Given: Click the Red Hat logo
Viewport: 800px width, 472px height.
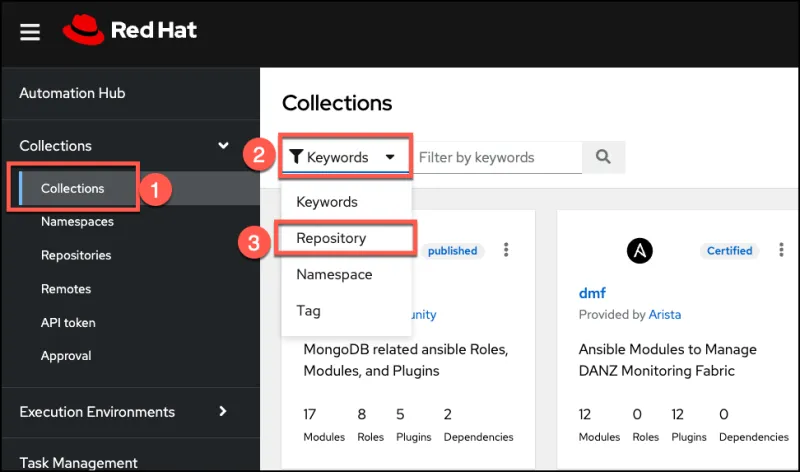Looking at the screenshot, I should click(x=130, y=31).
